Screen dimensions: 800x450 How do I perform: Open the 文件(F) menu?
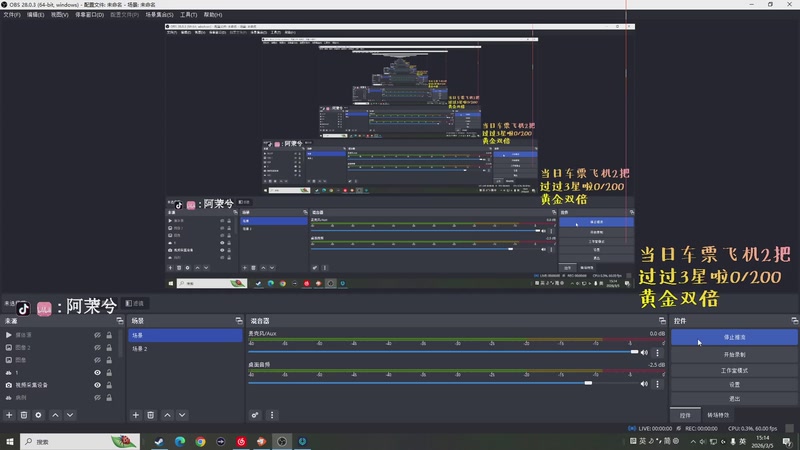(12, 15)
